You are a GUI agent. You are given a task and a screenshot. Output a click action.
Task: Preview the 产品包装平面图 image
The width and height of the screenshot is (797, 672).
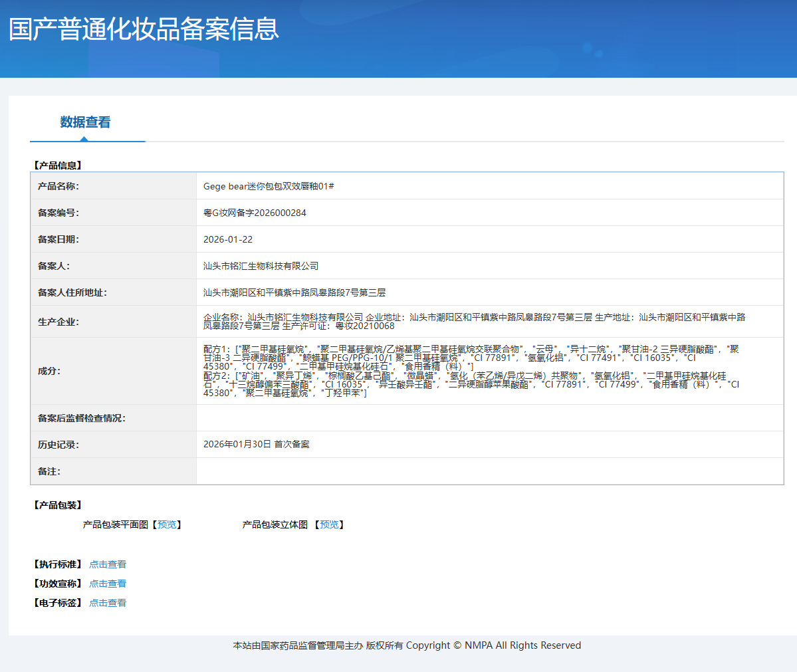(x=167, y=524)
